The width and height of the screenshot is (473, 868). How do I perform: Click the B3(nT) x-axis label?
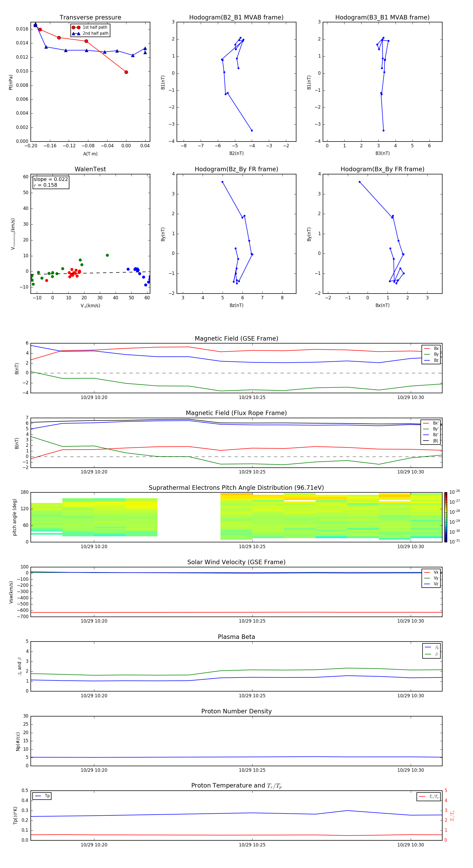pyautogui.click(x=382, y=154)
